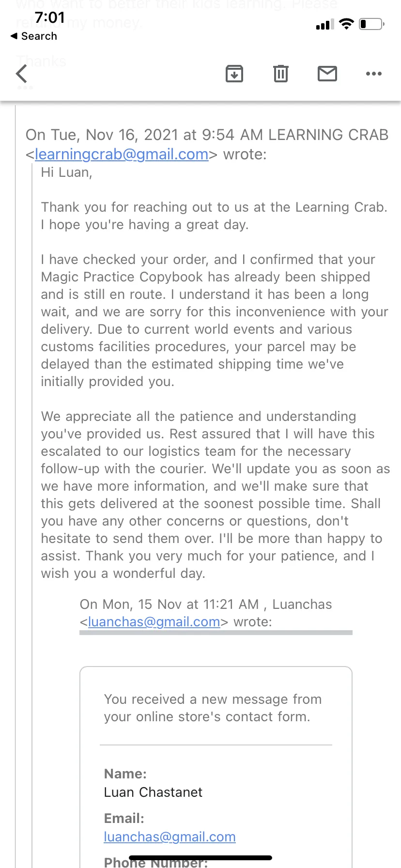Image resolution: width=401 pixels, height=868 pixels.
Task: Tap the name Luan Chastanet
Action: 153,792
